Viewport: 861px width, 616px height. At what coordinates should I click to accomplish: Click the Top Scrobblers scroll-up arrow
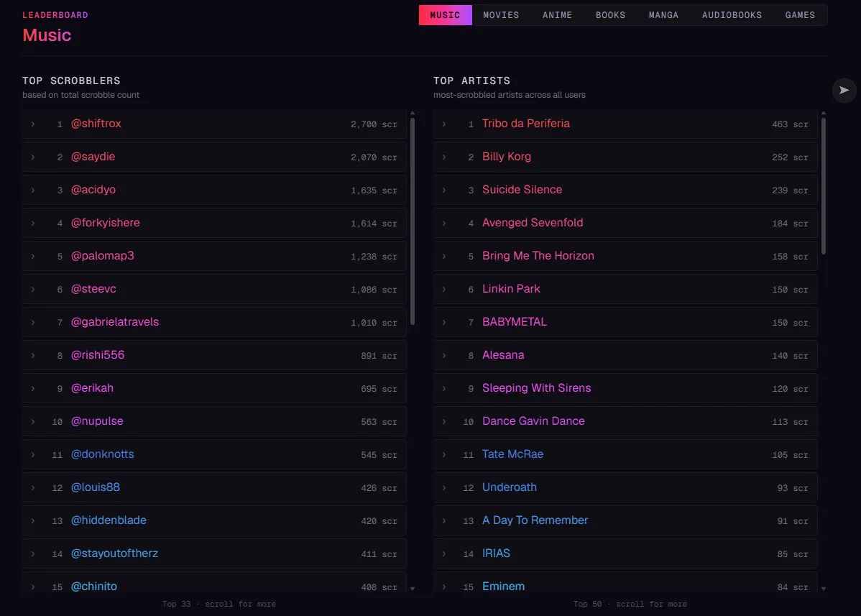coord(413,113)
